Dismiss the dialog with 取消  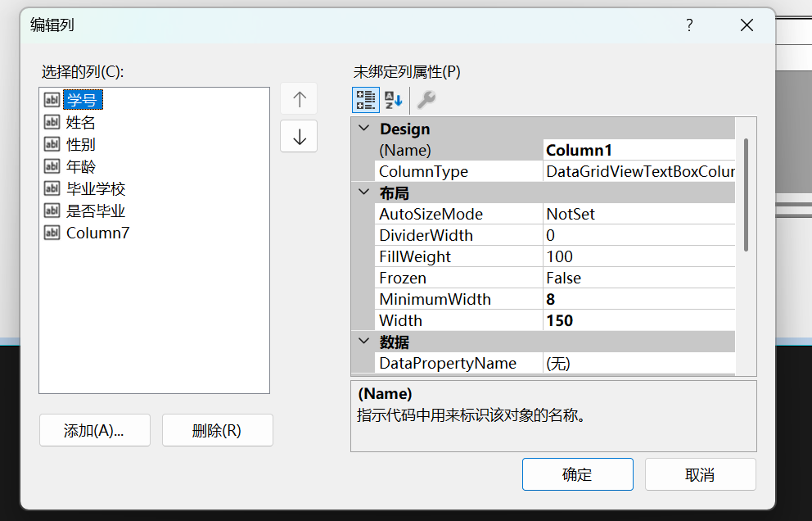pyautogui.click(x=700, y=473)
